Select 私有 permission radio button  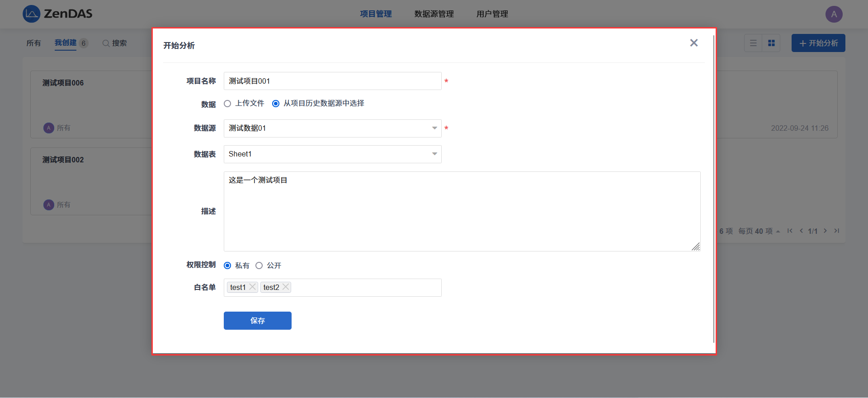(x=227, y=265)
